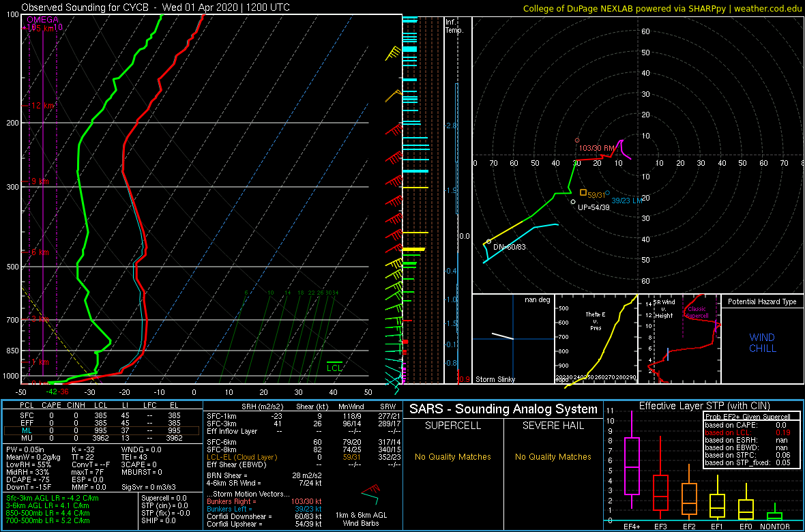The width and height of the screenshot is (805, 532).
Task: Click the SFC-6km shear row
Action: click(x=302, y=443)
